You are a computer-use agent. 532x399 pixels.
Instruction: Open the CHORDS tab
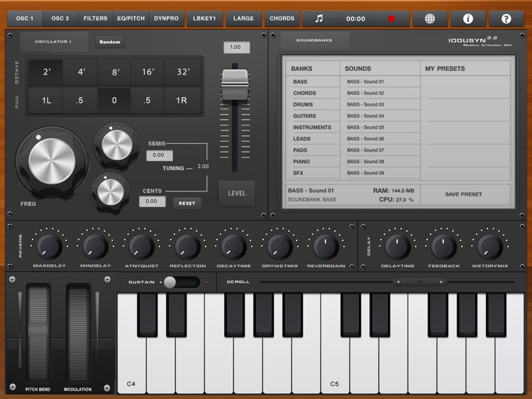coord(282,18)
